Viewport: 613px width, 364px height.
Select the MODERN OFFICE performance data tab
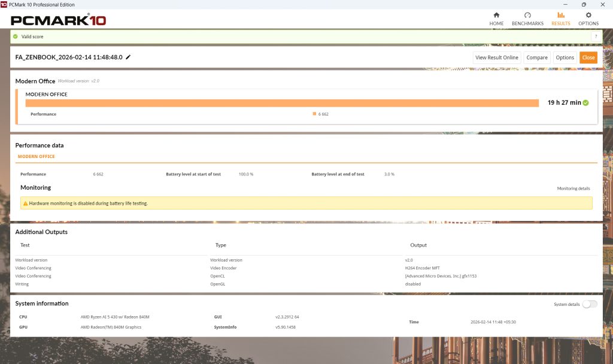pyautogui.click(x=36, y=157)
